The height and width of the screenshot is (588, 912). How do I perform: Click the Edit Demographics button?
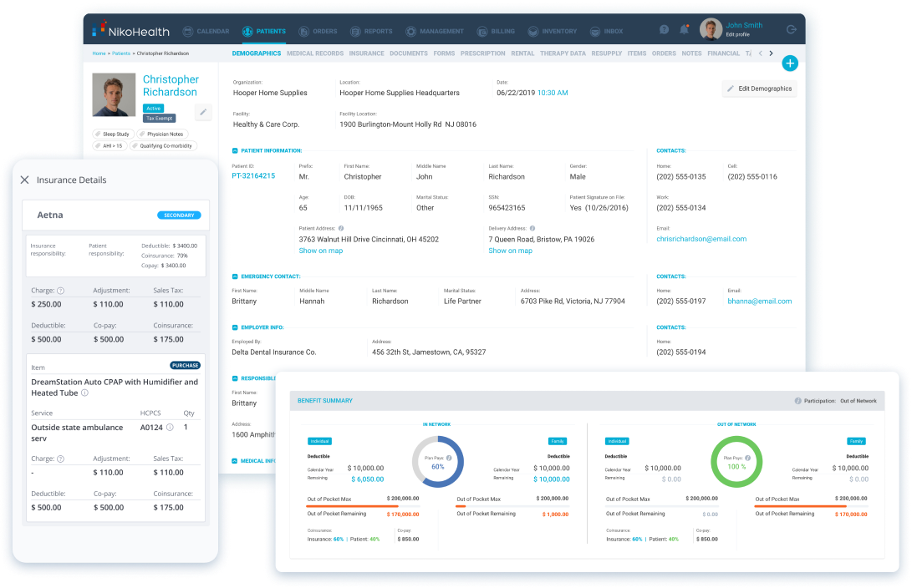pos(759,89)
